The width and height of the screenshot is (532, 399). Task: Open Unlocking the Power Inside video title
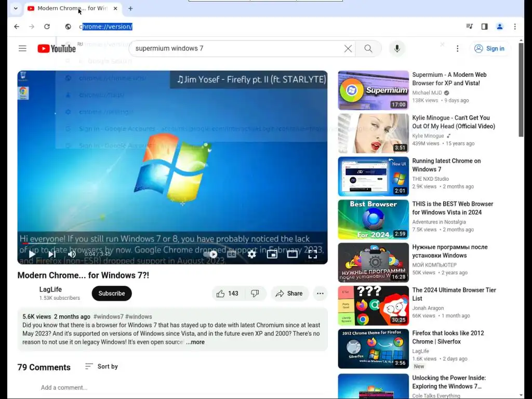click(x=449, y=382)
